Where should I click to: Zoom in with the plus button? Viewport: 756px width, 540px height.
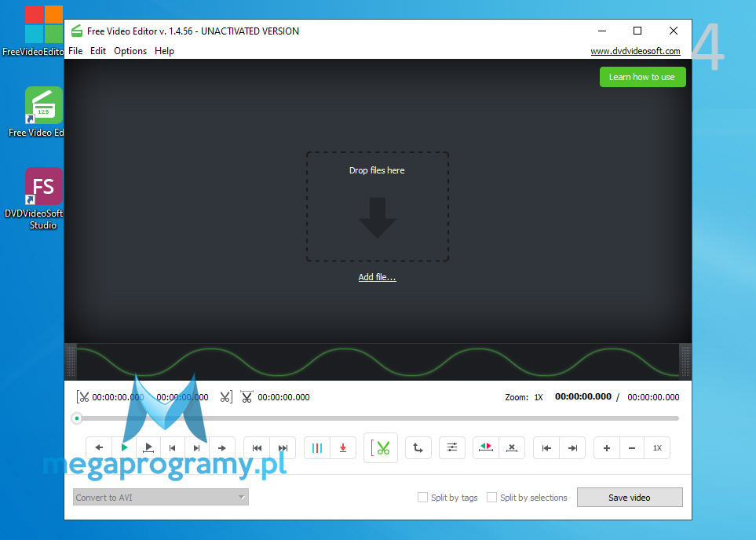(x=607, y=448)
